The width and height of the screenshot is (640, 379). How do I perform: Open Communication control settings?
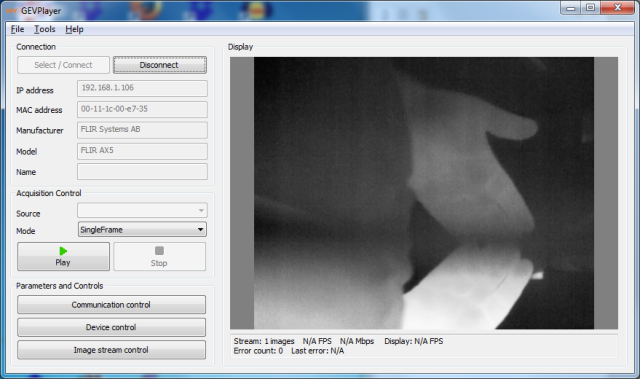[111, 305]
